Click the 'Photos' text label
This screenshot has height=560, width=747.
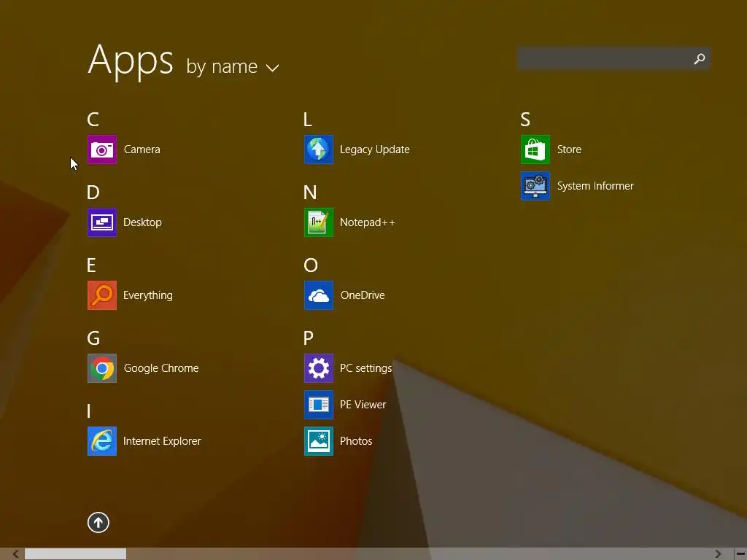(356, 441)
